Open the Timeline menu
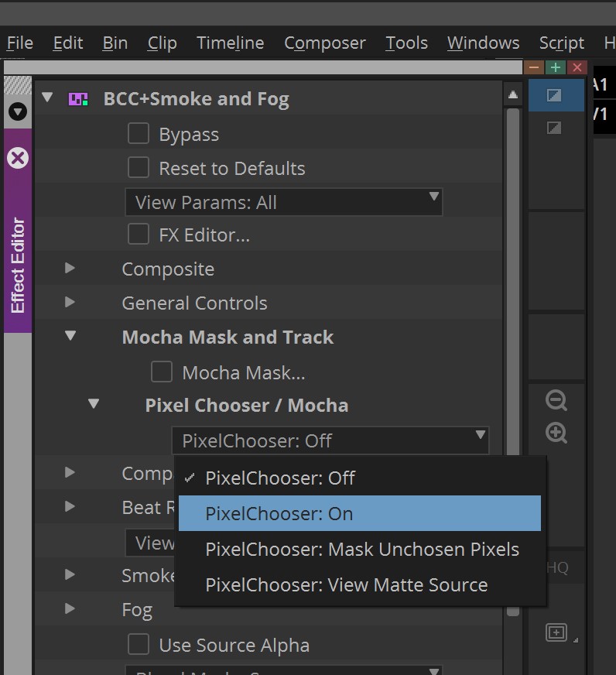This screenshot has height=675, width=616. point(231,43)
